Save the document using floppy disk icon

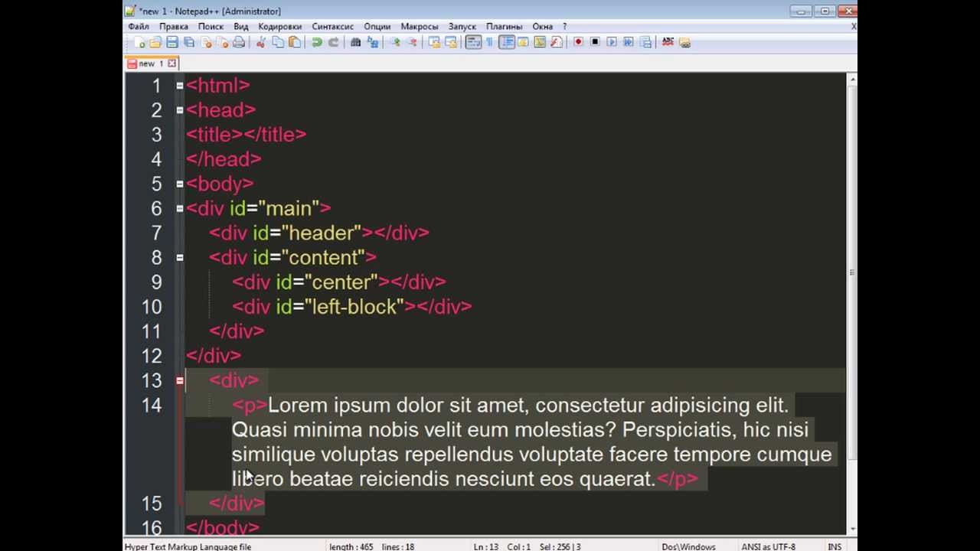172,42
